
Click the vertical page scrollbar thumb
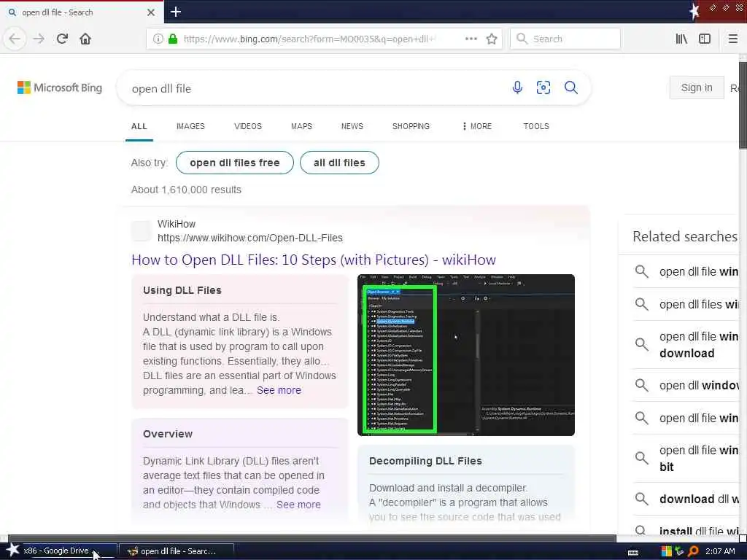pyautogui.click(x=743, y=105)
